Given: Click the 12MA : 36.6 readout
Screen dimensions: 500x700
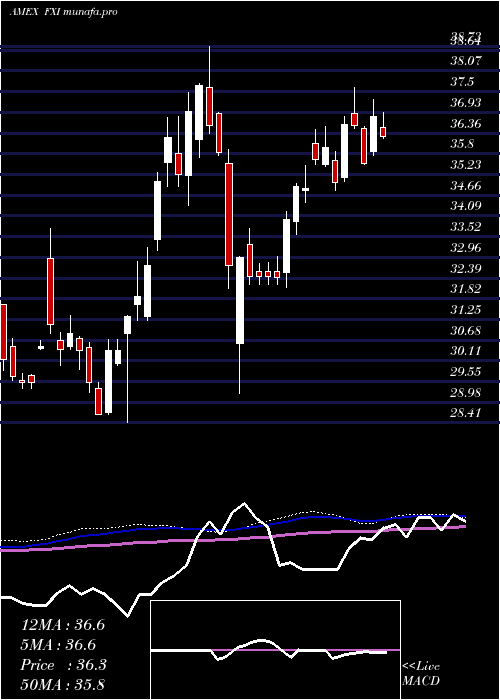Looking at the screenshot, I should (63, 625).
